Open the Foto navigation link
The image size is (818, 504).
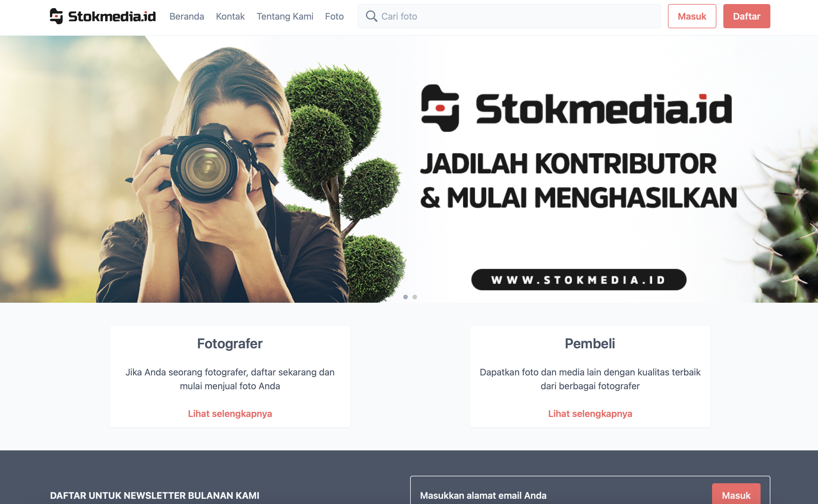pos(334,16)
